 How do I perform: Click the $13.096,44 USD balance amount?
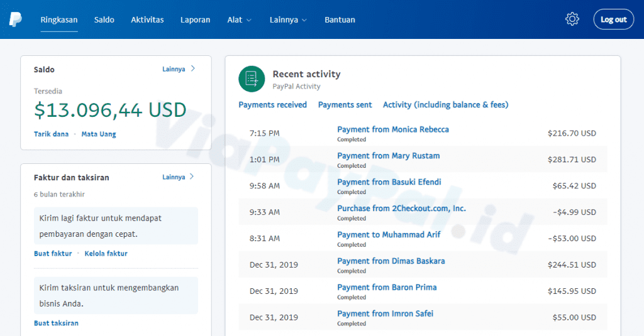(x=110, y=110)
